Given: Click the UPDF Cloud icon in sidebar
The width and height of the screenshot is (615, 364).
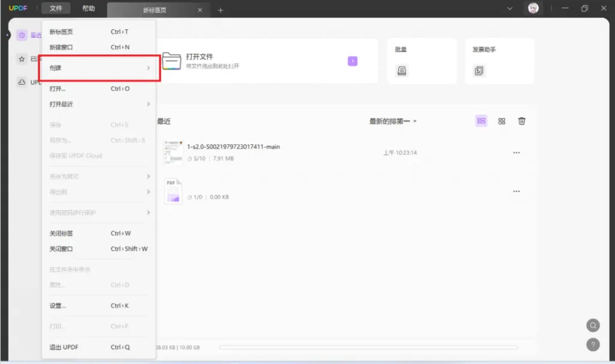Looking at the screenshot, I should tap(22, 82).
